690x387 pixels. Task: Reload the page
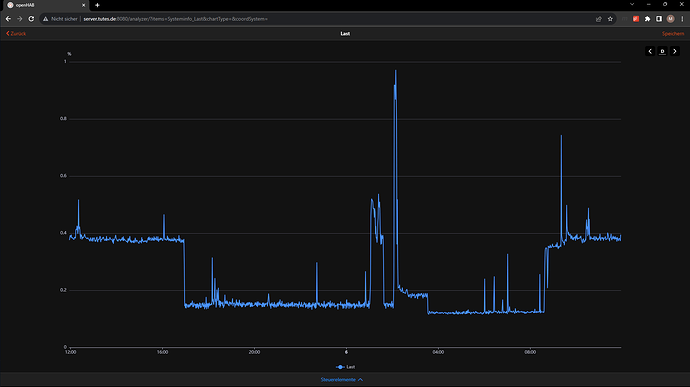coord(31,19)
